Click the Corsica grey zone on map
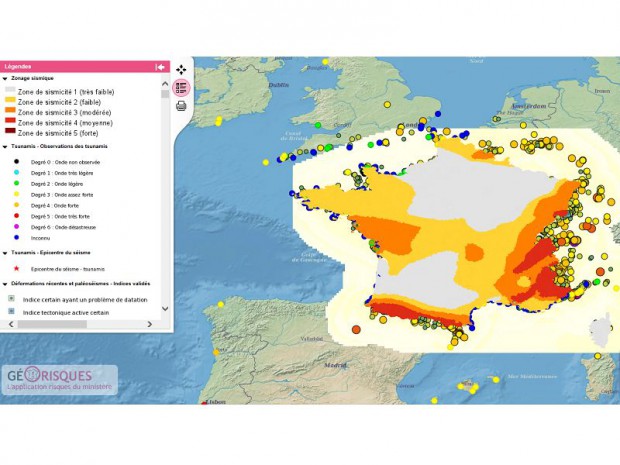This screenshot has height=465, width=620. pos(600,333)
